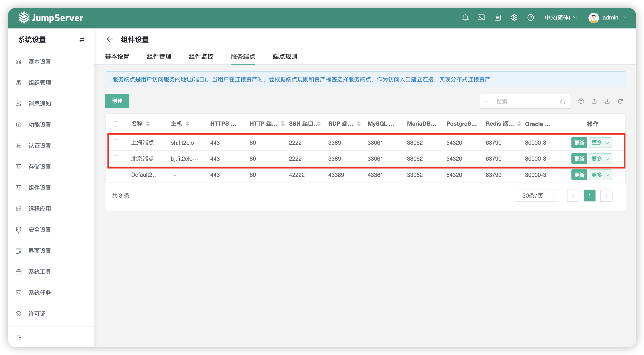644x355 pixels.
Task: Open the web terminal icon in header
Action: [481, 18]
